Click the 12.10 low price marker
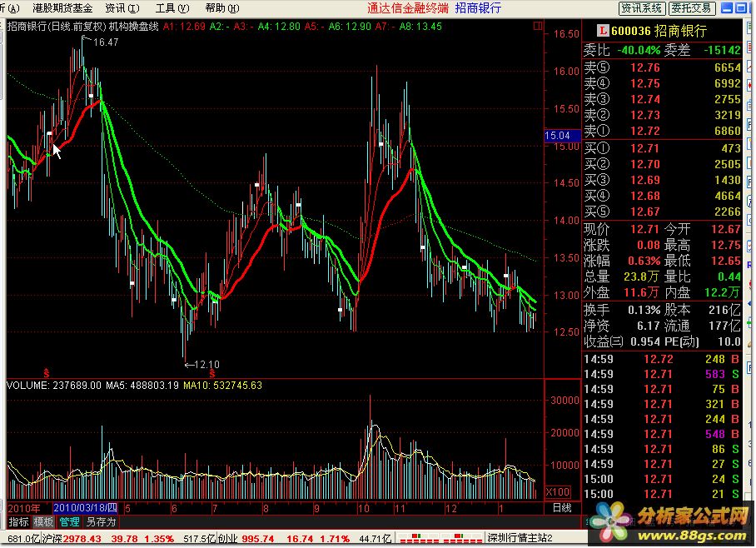 (x=206, y=365)
